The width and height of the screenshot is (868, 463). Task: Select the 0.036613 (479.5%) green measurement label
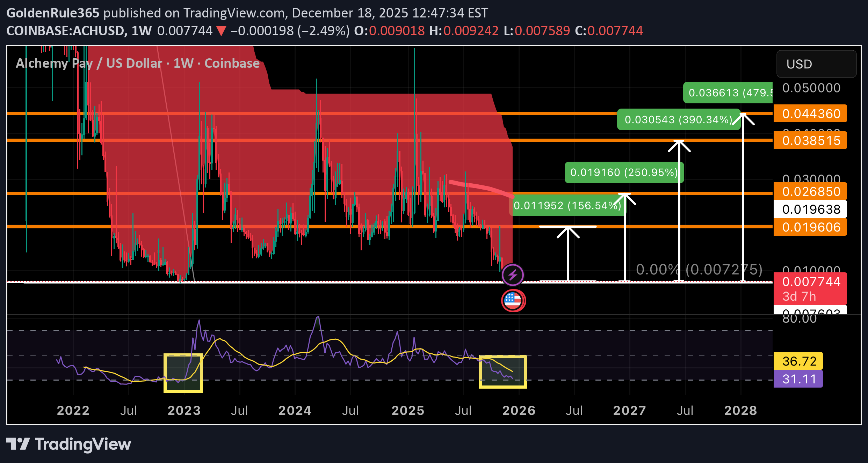click(729, 93)
